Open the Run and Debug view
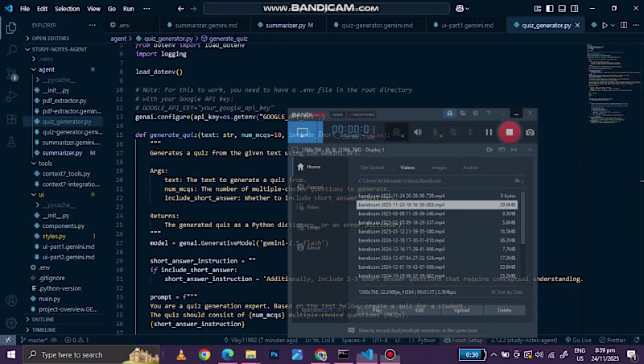This screenshot has width=644, height=364. pyautogui.click(x=11, y=96)
